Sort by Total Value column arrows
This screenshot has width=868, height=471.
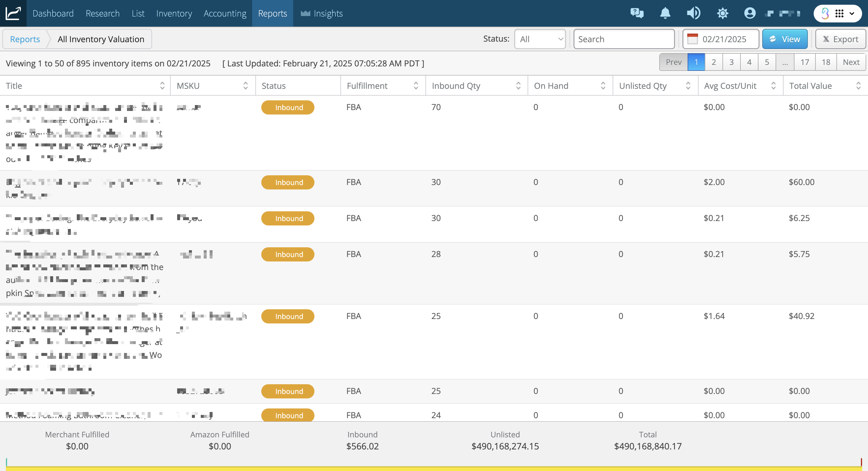pos(859,86)
